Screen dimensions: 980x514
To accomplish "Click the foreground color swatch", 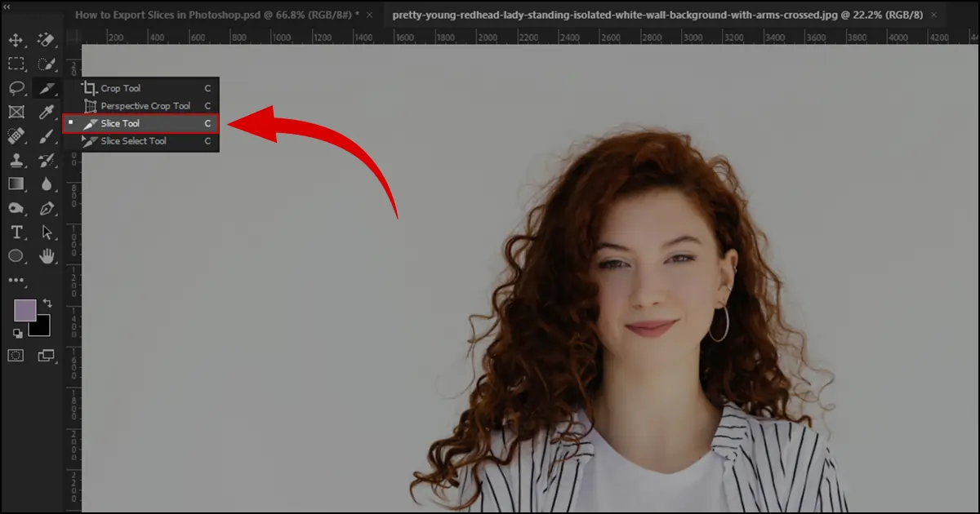I will pos(26,309).
